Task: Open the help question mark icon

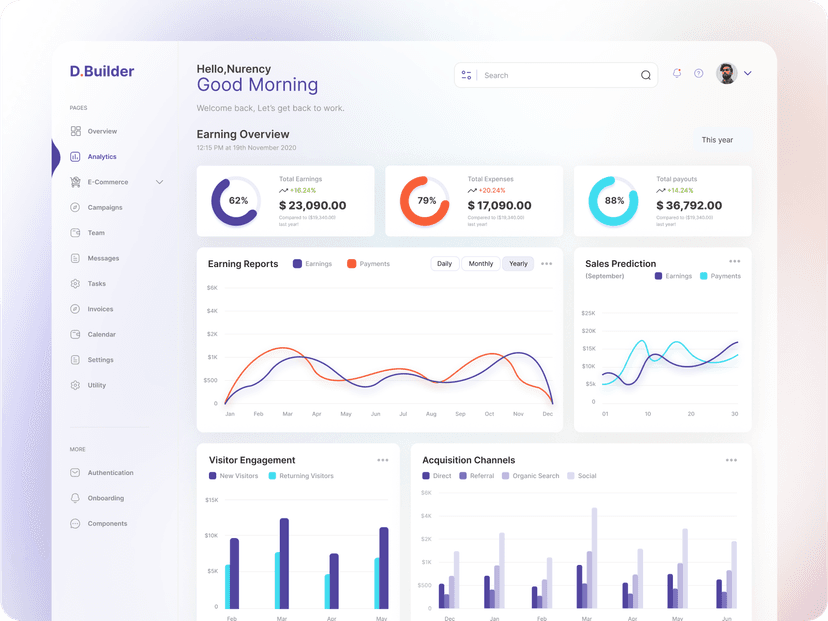Action: point(699,74)
